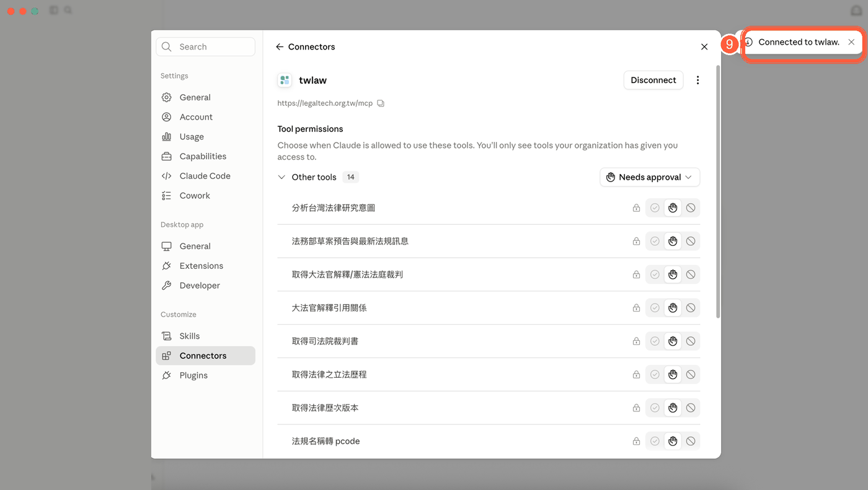Image resolution: width=868 pixels, height=490 pixels.
Task: Toggle the sidebar in the background window
Action: pyautogui.click(x=54, y=11)
